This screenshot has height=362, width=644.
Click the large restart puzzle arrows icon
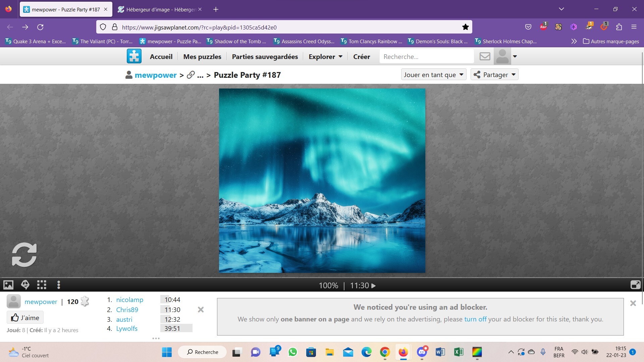point(24,255)
